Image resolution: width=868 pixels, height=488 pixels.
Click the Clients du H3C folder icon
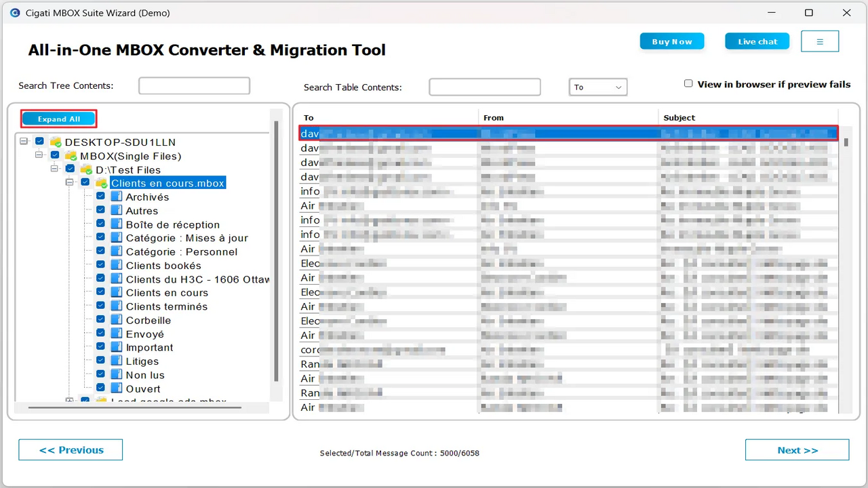[117, 279]
